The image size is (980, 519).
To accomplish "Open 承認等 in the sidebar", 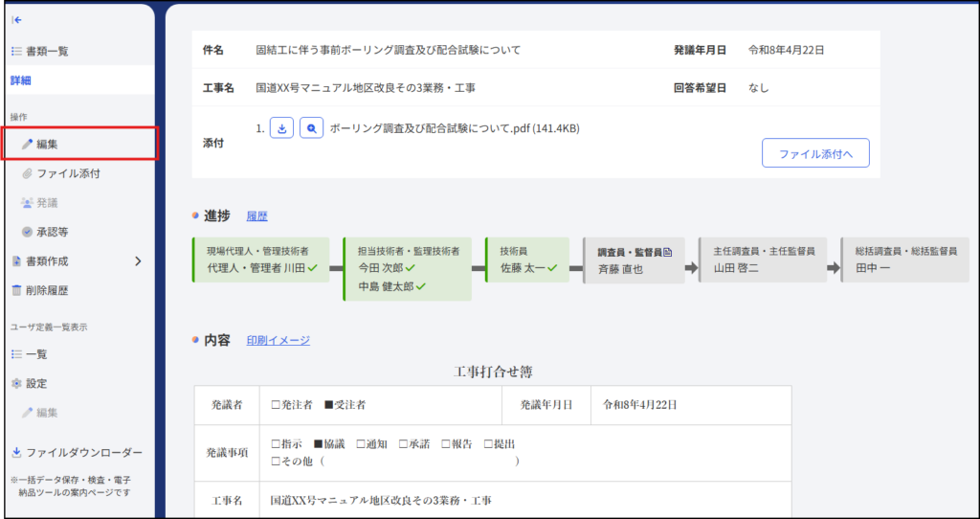I will coord(53,232).
